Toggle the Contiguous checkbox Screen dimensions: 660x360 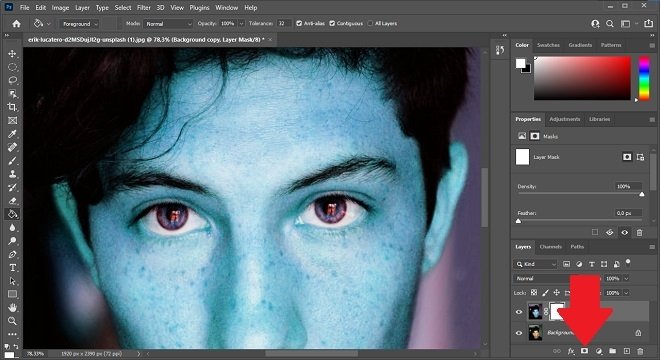332,24
